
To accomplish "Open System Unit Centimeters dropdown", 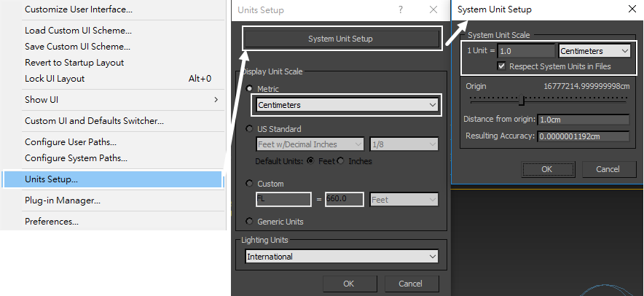I will [x=594, y=51].
